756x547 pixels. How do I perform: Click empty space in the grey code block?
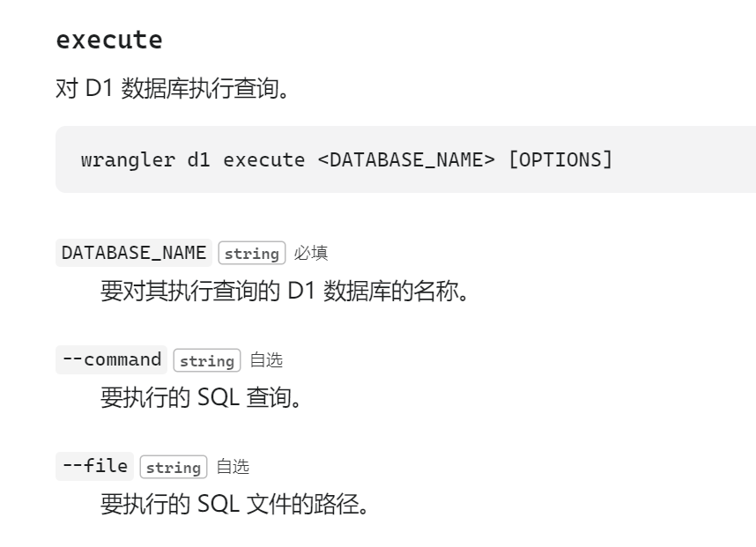coord(687,160)
